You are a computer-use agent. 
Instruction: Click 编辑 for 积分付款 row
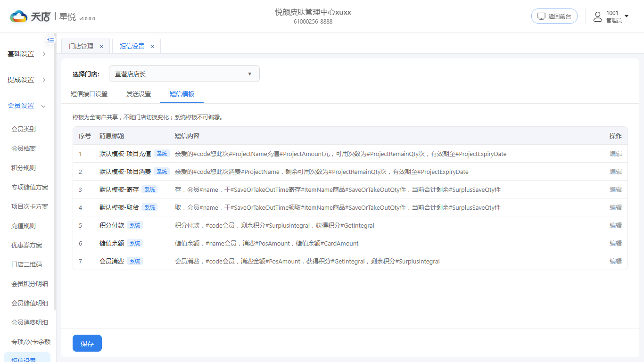pos(616,225)
